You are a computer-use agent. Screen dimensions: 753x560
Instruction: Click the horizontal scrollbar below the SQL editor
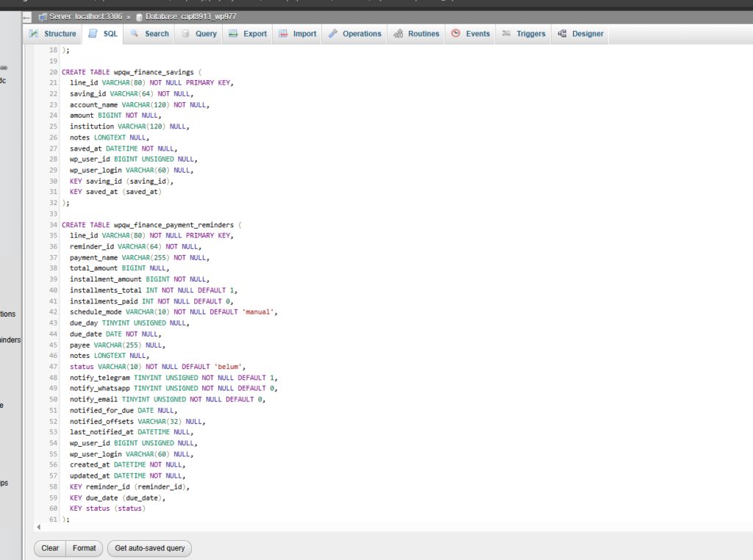click(368, 526)
